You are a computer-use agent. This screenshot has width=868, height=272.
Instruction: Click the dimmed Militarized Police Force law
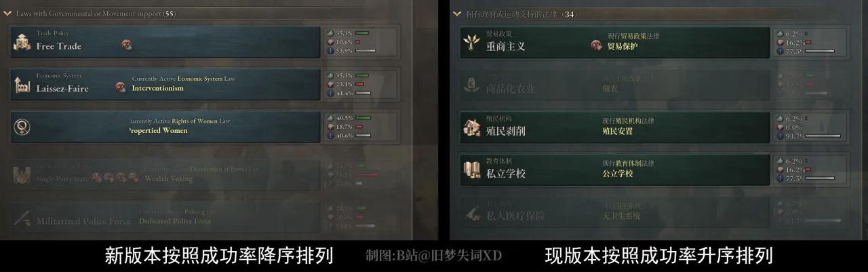(165, 216)
